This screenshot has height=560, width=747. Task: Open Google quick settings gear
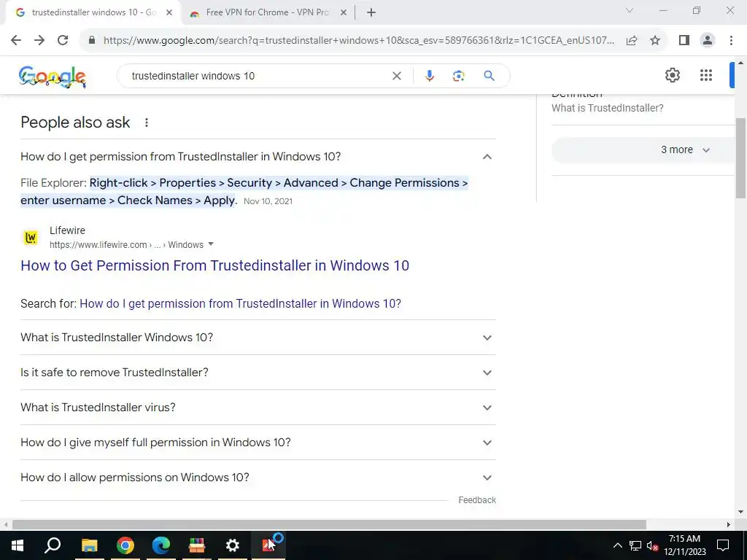click(x=672, y=75)
